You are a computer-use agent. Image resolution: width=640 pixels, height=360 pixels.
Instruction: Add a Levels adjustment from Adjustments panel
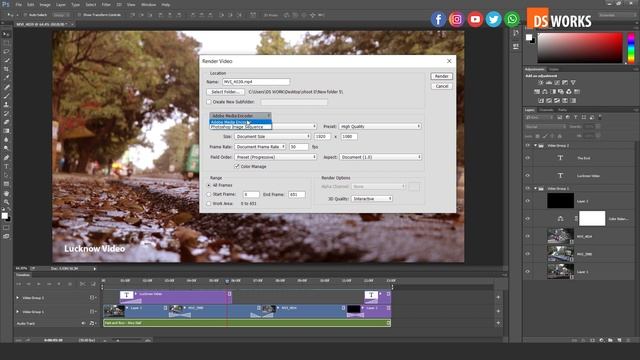pos(549,83)
